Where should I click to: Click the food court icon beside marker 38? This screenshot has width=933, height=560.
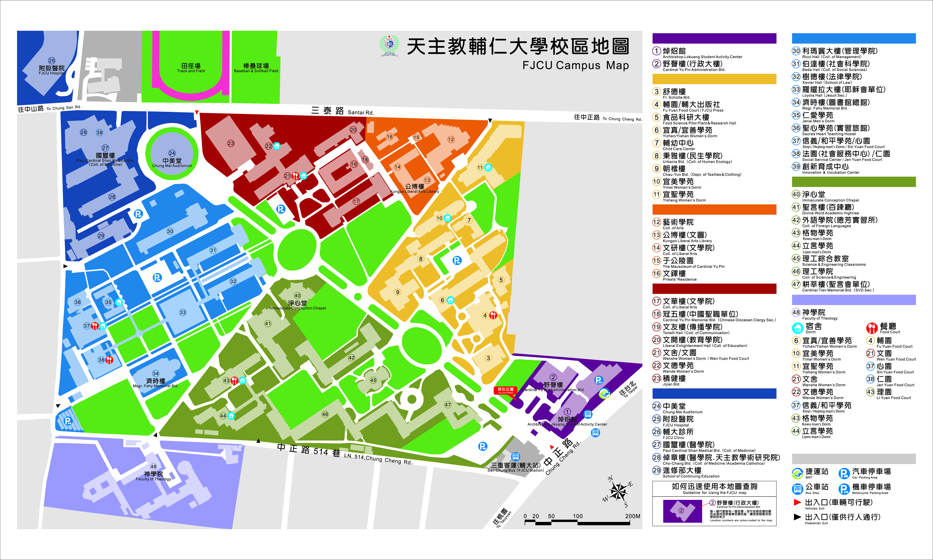pyautogui.click(x=109, y=360)
